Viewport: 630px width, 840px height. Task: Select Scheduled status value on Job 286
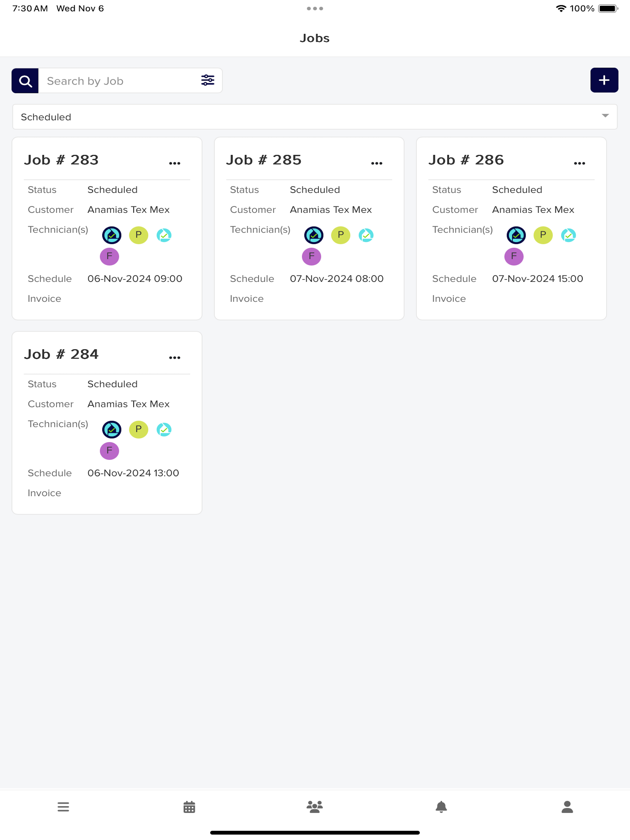coord(517,190)
